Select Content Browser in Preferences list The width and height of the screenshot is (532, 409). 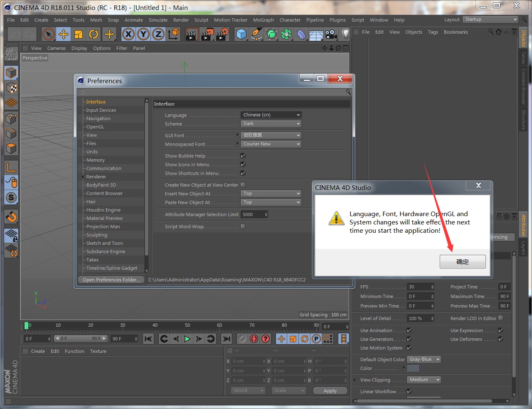pyautogui.click(x=104, y=193)
